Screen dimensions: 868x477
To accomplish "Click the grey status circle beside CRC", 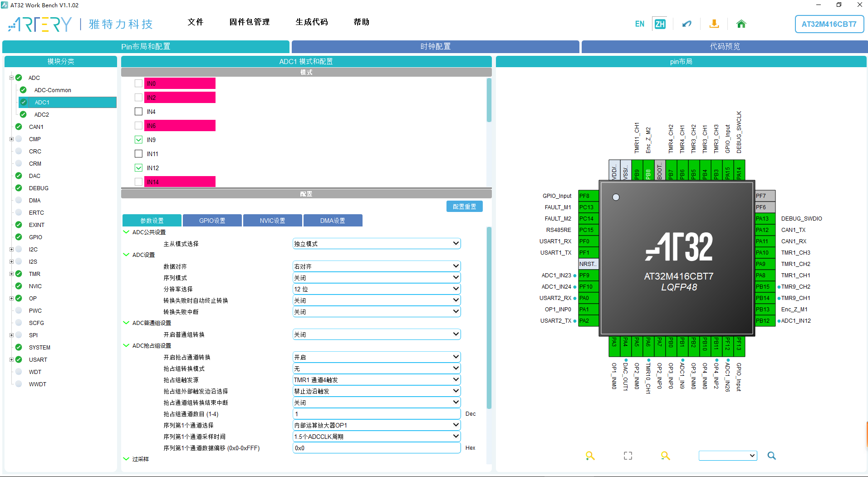I will pyautogui.click(x=19, y=151).
